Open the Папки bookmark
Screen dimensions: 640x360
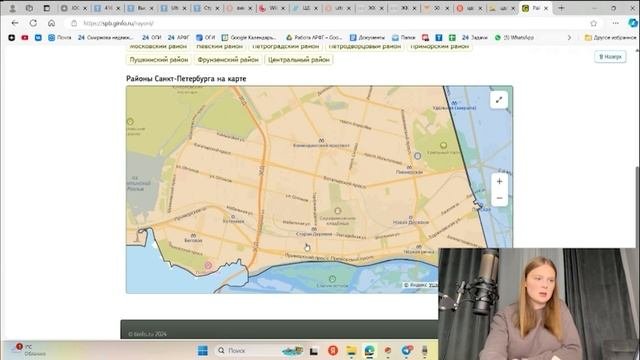point(403,38)
